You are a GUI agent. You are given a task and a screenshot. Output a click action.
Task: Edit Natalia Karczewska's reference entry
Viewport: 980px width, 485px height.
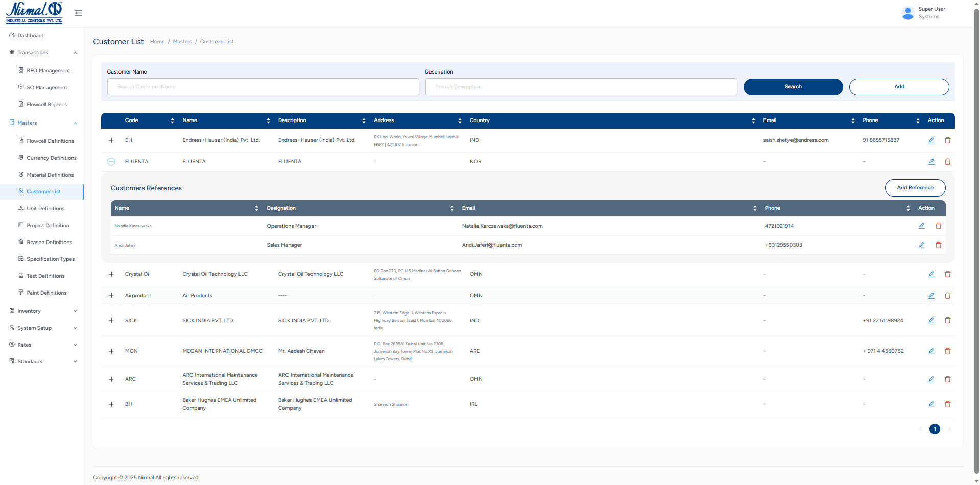click(x=921, y=225)
